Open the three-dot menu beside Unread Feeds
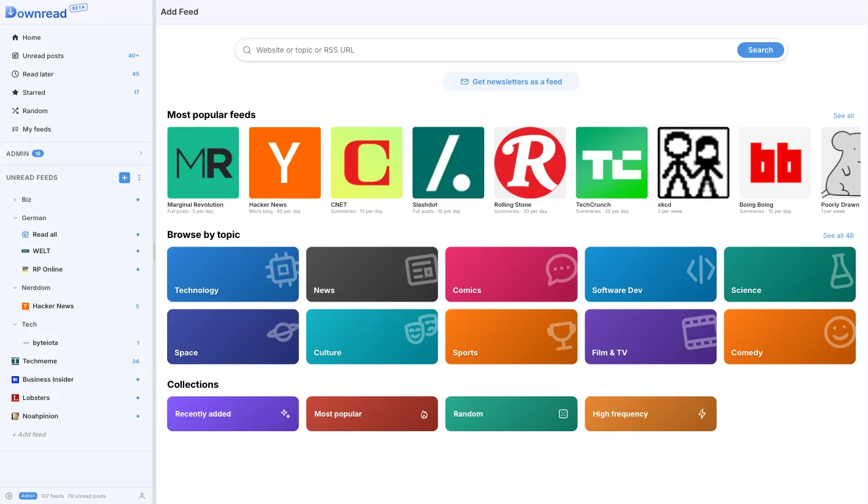This screenshot has height=504, width=868. pyautogui.click(x=139, y=177)
